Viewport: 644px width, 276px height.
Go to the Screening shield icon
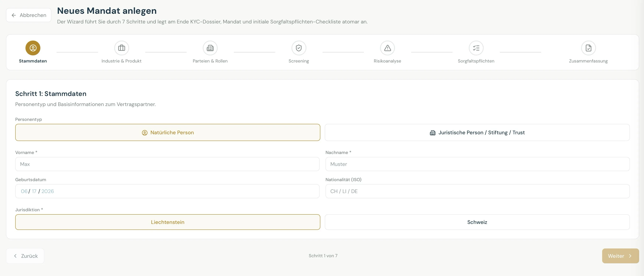tap(299, 48)
